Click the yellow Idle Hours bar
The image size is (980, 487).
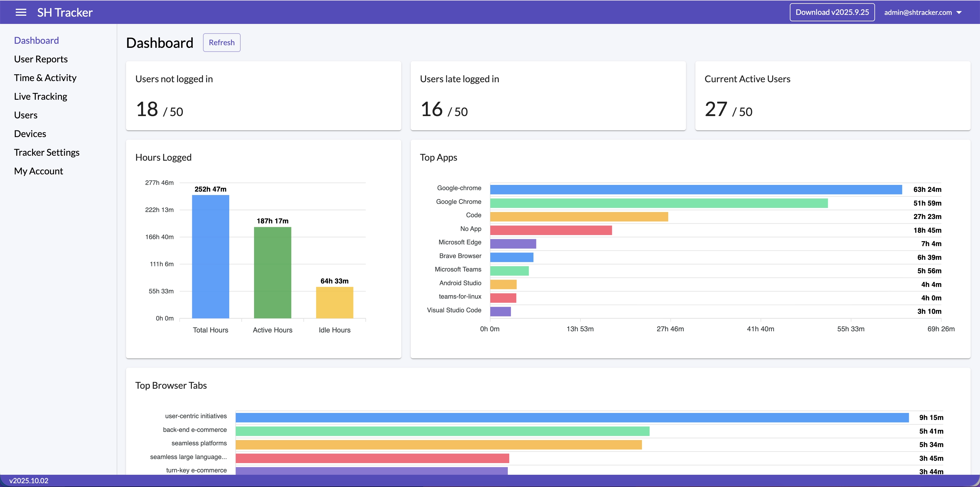pos(335,302)
